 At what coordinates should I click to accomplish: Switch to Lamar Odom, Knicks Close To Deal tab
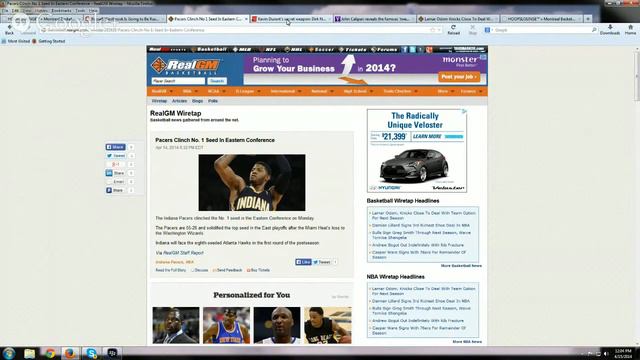coord(458,19)
